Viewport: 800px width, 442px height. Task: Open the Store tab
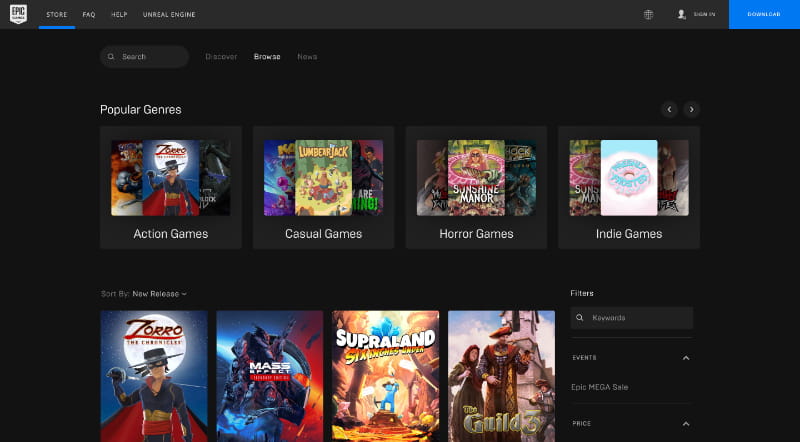click(57, 14)
